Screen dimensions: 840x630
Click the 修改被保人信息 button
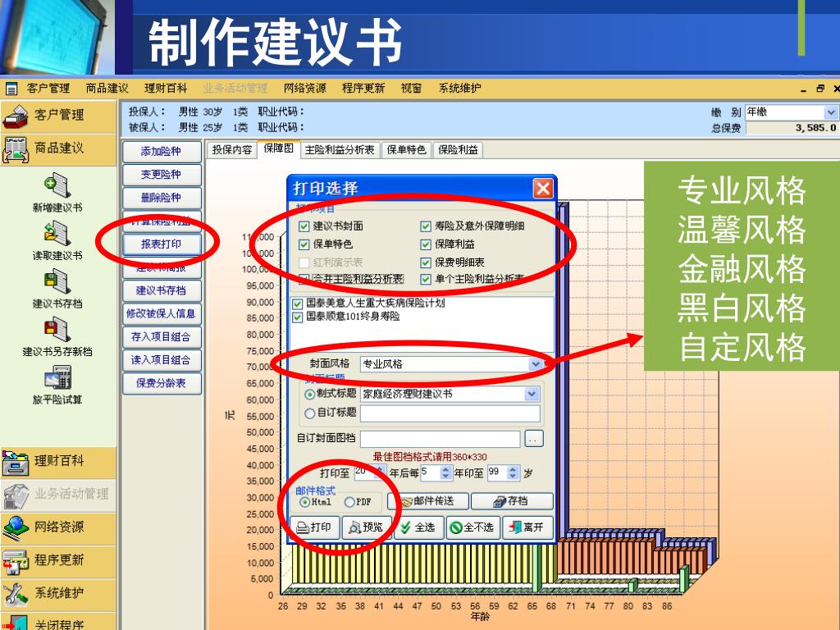coord(162,314)
